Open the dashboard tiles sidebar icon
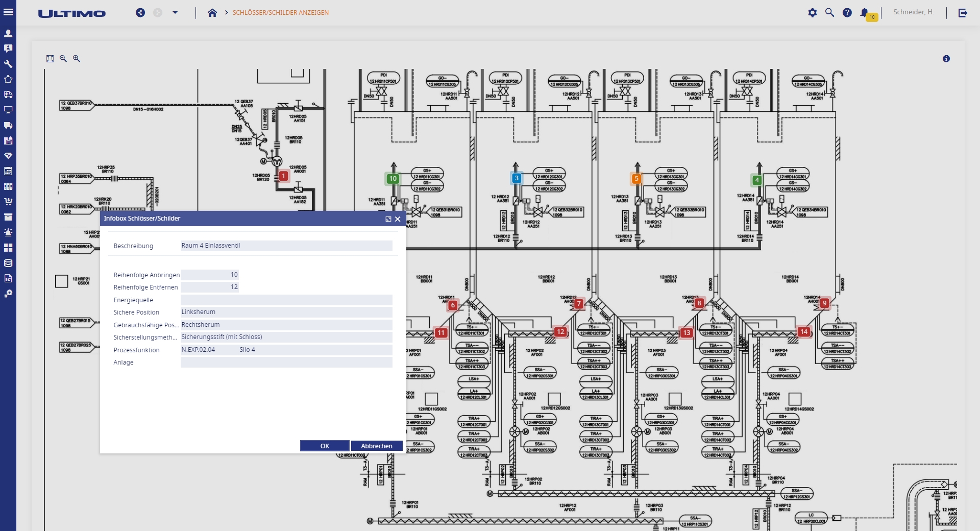Screen dimensions: 980x531 [x=8, y=248]
